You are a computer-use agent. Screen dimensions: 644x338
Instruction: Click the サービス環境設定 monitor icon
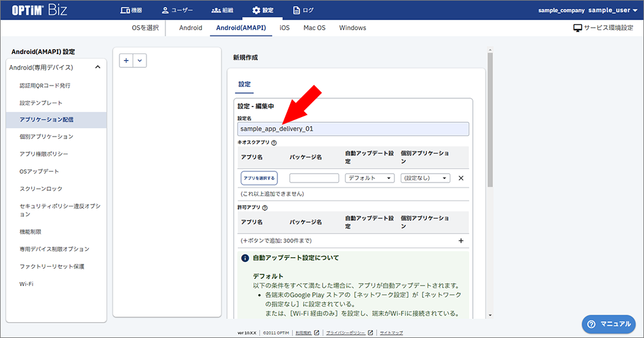(x=577, y=28)
